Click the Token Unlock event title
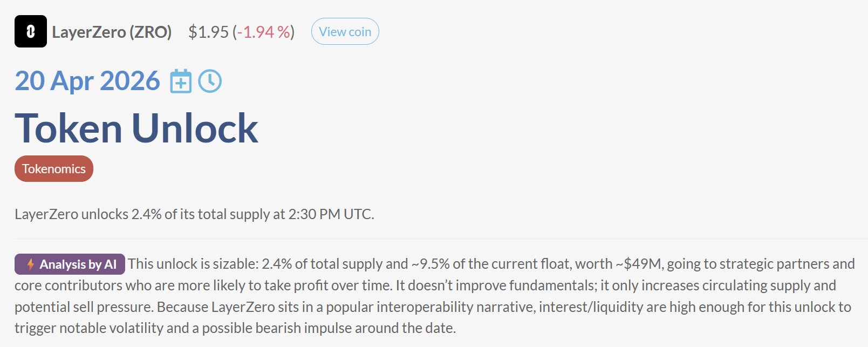868x347 pixels. (136, 128)
